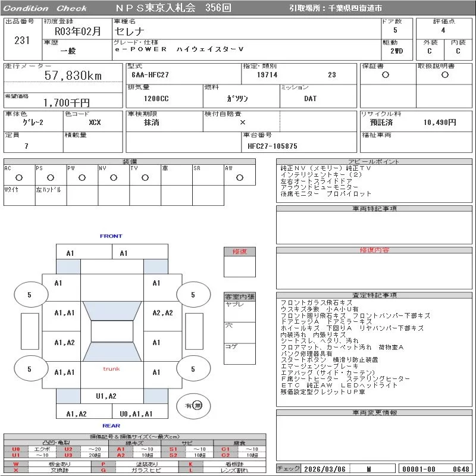Select inspection note 残価設定型クレジットUP車
The width and height of the screenshot is (476, 476).
322,392
